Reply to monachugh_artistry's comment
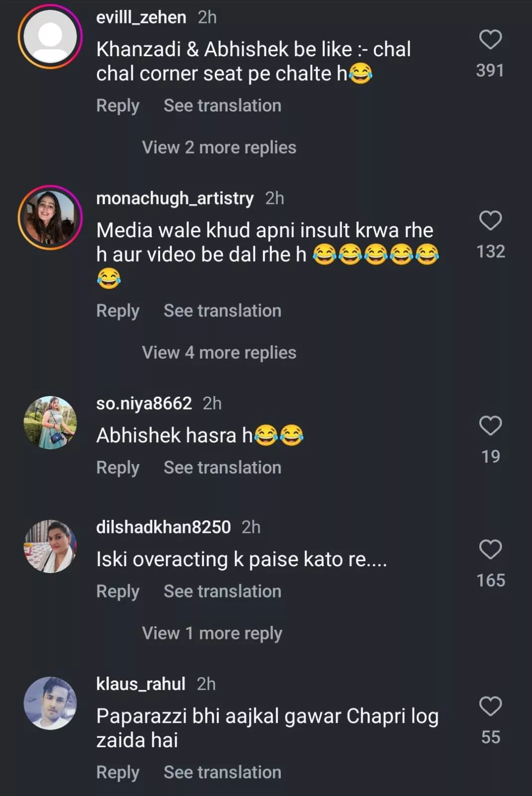Viewport: 532px width, 796px height. (118, 311)
